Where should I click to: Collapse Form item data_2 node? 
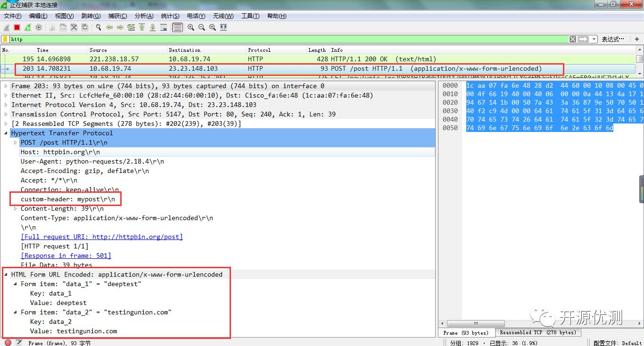(16, 312)
